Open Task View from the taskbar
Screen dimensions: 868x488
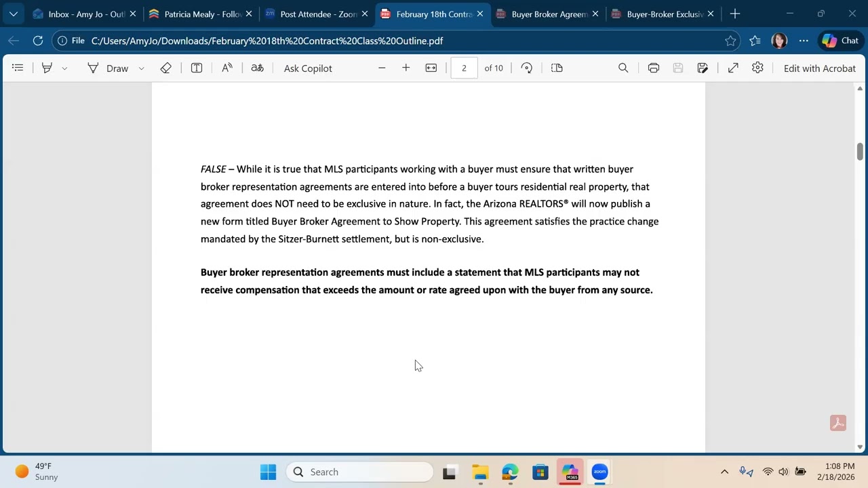pos(449,472)
